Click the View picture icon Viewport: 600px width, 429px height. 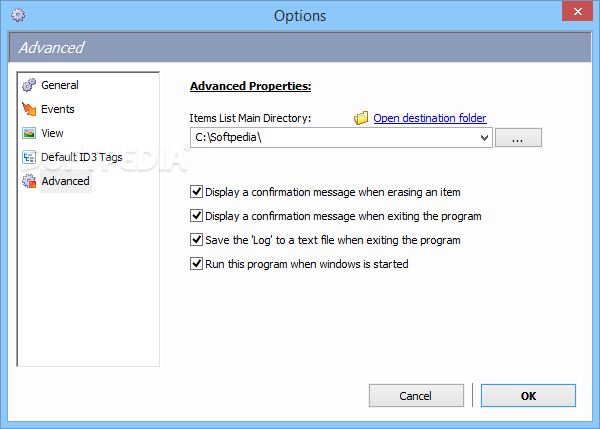click(x=29, y=133)
